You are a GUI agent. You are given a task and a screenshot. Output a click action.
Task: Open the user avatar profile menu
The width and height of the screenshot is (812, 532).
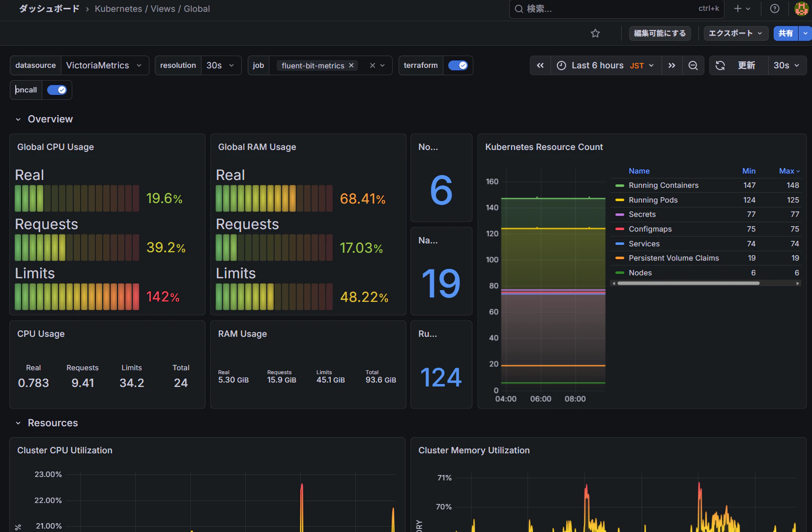pyautogui.click(x=801, y=8)
